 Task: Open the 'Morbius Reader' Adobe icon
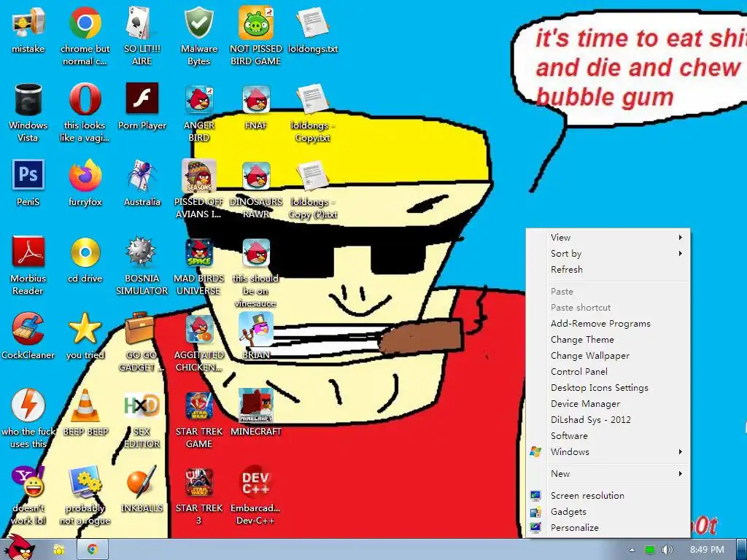(28, 252)
